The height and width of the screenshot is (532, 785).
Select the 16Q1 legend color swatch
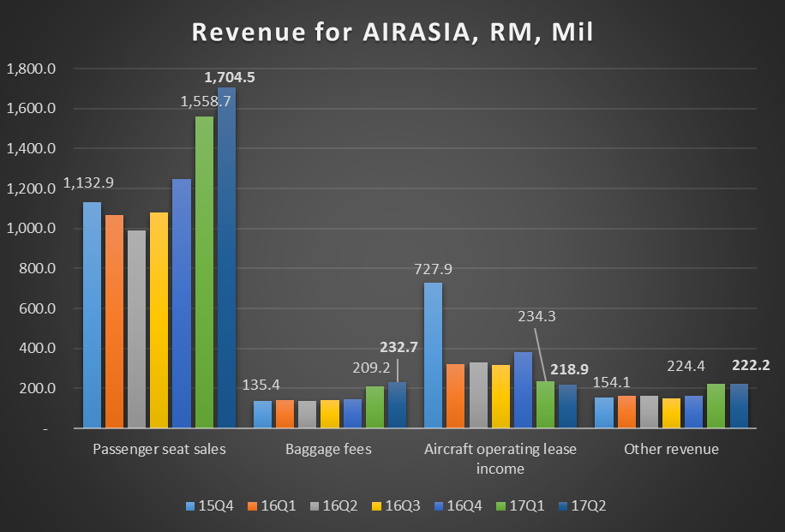coord(252,506)
